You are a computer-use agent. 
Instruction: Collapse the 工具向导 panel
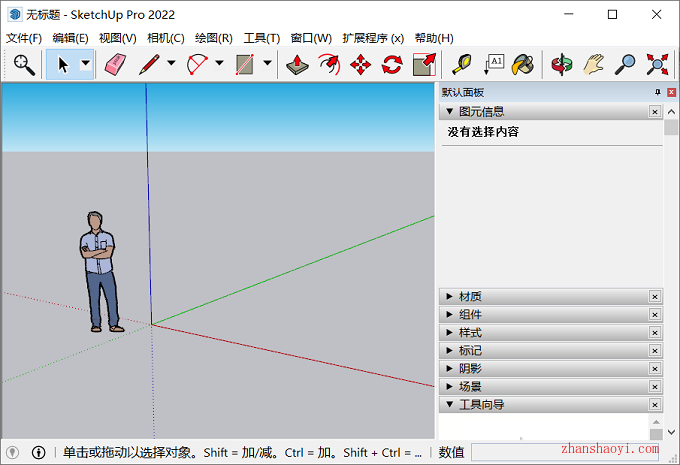point(450,404)
